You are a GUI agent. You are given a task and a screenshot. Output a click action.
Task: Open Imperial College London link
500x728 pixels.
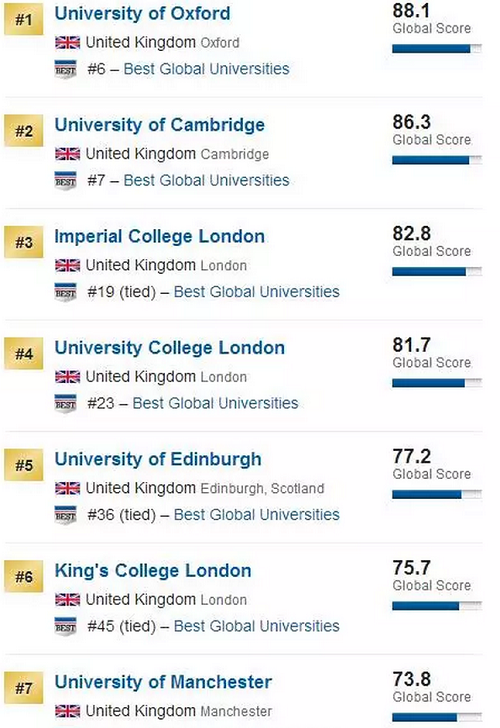[160, 236]
